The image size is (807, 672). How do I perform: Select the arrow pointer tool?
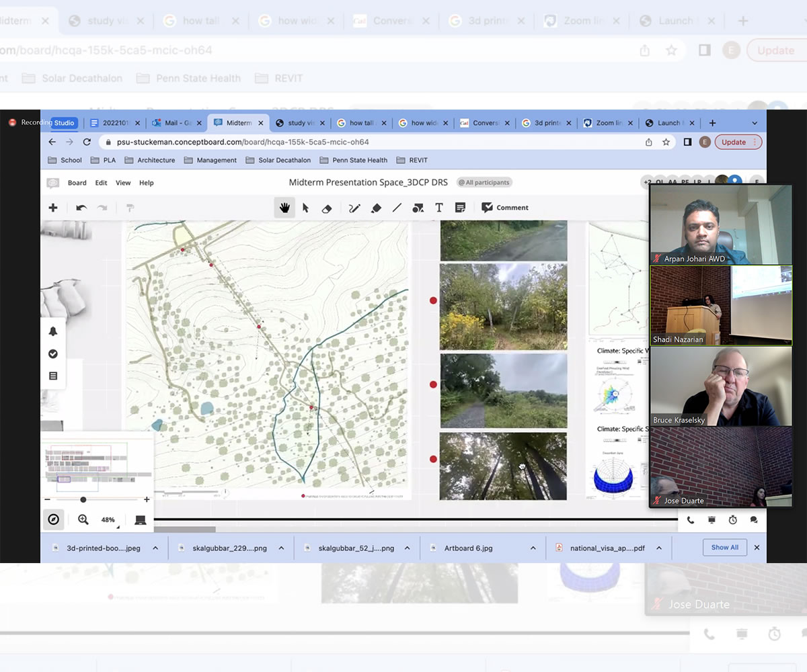305,208
